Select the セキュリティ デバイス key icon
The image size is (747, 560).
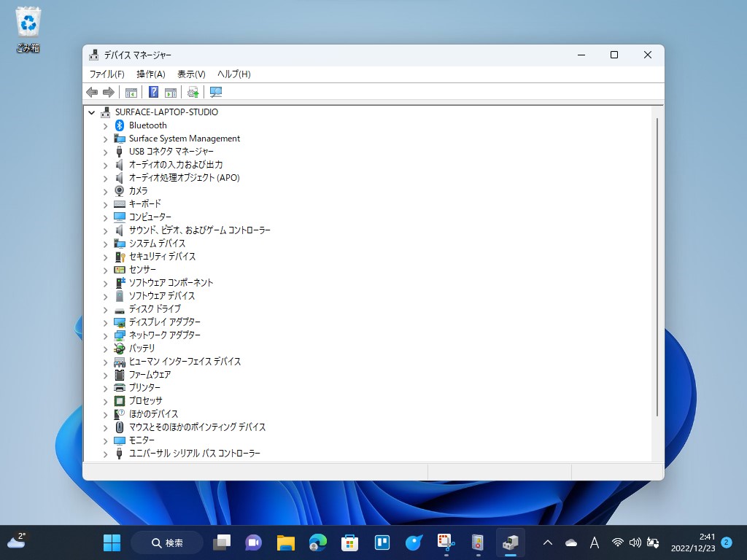[120, 257]
